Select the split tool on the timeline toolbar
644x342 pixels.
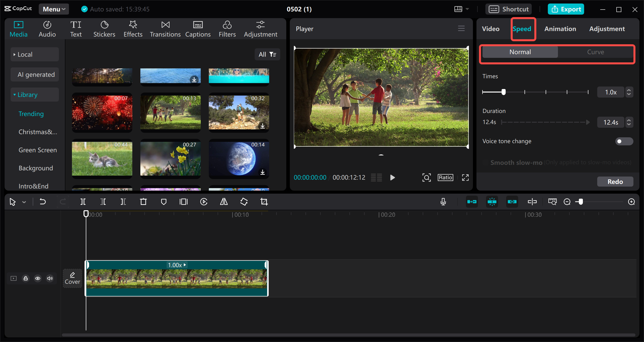83,201
